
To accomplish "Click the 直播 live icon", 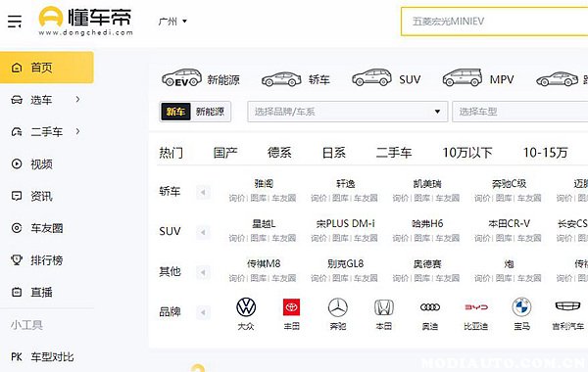I will click(x=17, y=292).
